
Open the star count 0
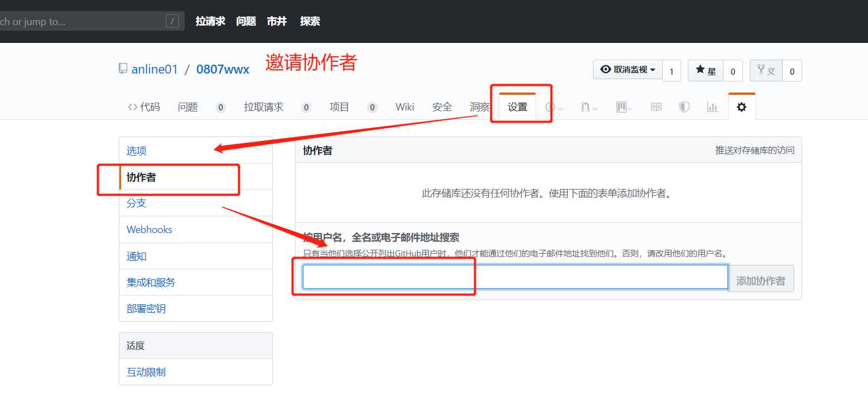click(x=733, y=71)
